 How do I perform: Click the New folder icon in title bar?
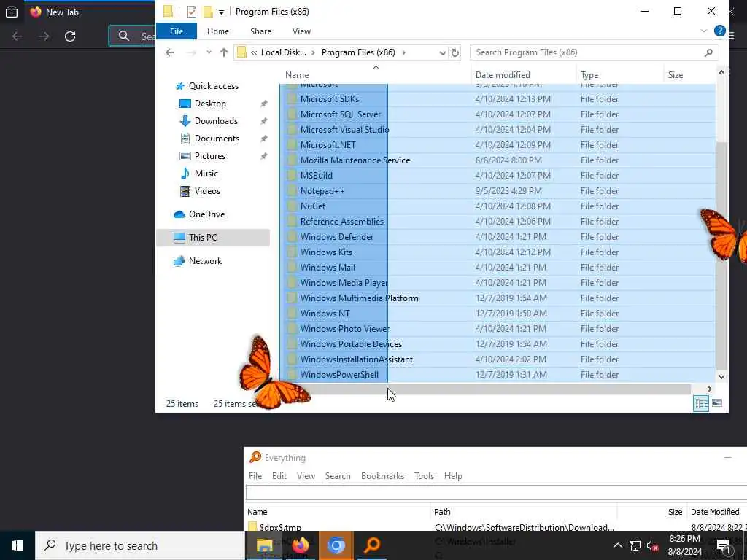click(208, 12)
